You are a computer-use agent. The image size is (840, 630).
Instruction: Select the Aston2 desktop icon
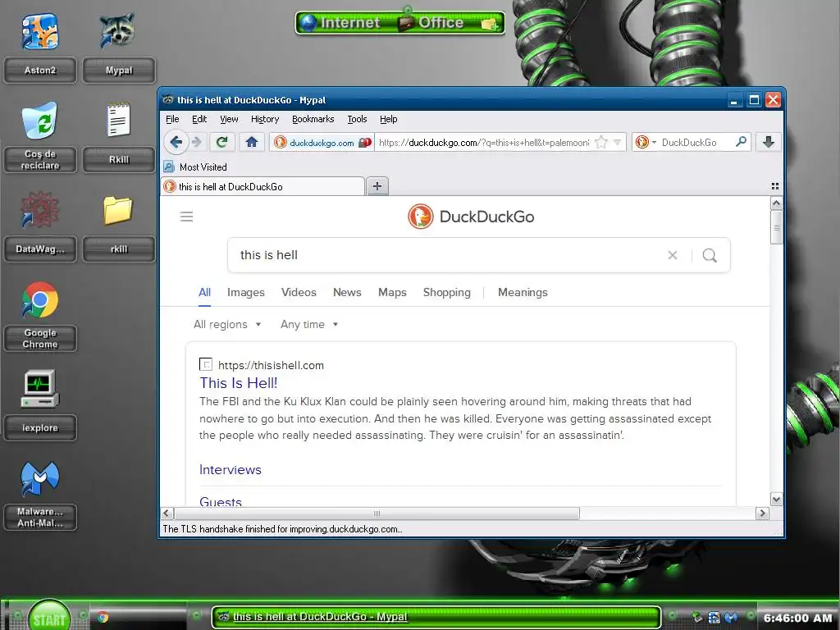(40, 48)
